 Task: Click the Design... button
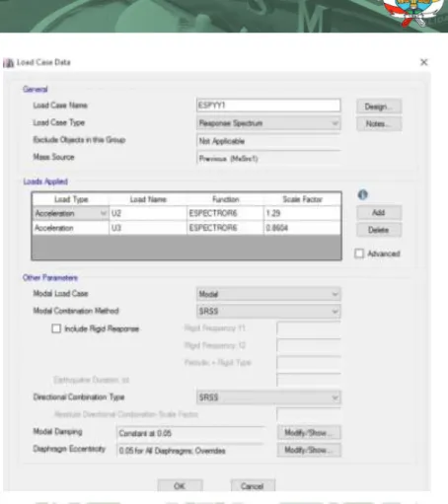click(379, 107)
